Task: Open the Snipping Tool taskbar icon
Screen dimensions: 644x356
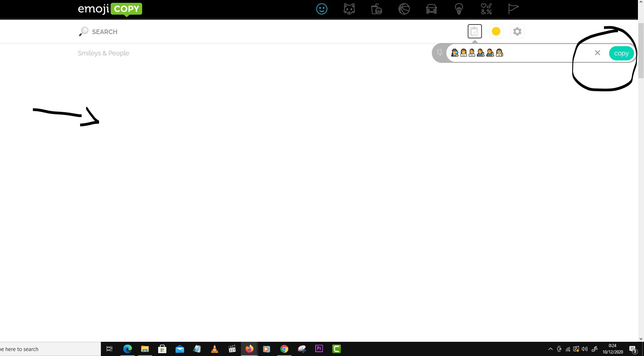Action: [301, 349]
